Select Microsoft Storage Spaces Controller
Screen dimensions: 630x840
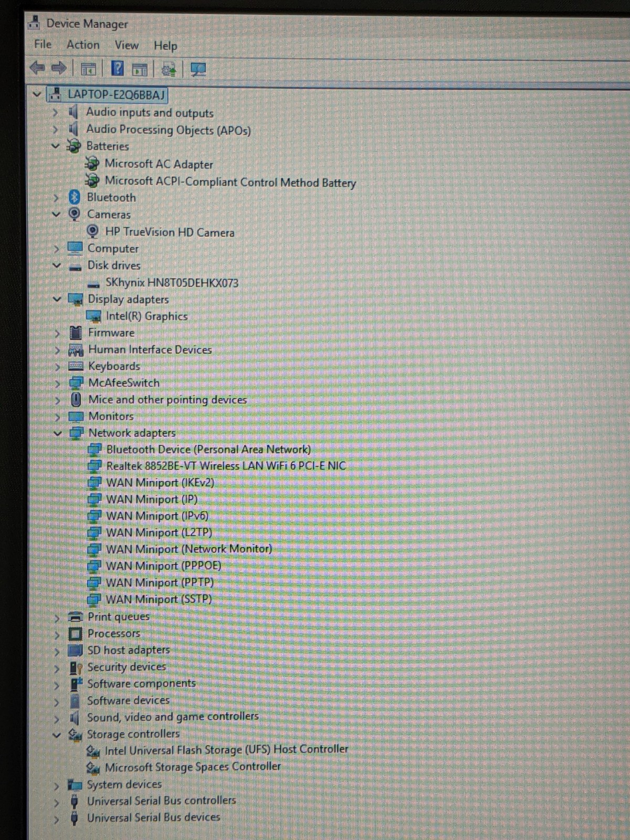click(193, 767)
